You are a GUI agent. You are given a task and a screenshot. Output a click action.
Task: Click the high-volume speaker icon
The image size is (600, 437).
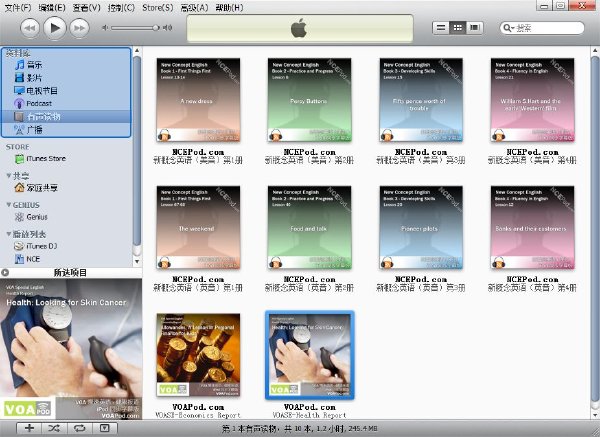tap(168, 28)
